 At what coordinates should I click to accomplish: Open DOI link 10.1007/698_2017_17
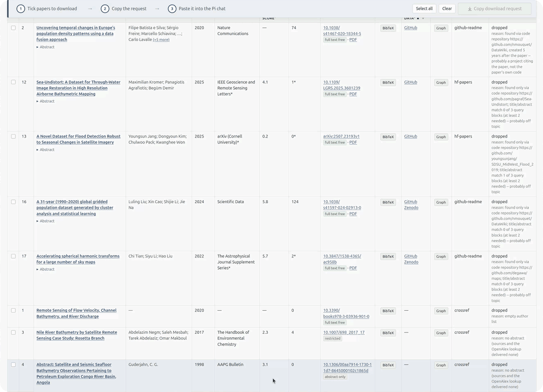click(x=344, y=332)
